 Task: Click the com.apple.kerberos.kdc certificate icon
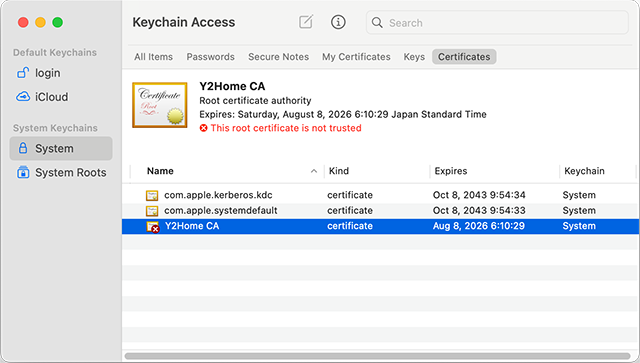(152, 195)
